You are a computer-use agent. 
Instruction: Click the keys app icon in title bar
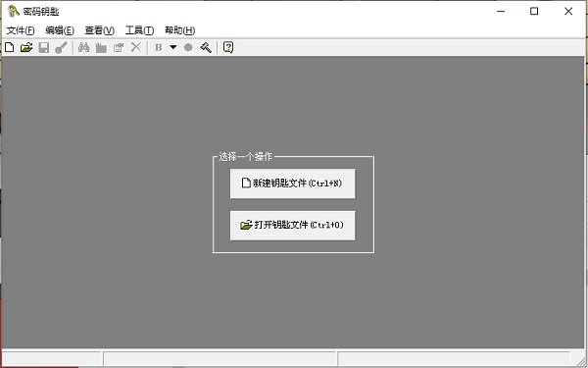click(14, 11)
